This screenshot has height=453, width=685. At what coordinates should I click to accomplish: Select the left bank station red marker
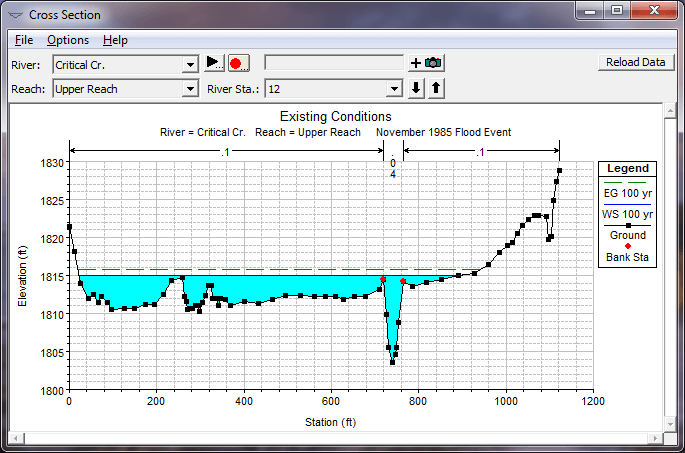(383, 280)
